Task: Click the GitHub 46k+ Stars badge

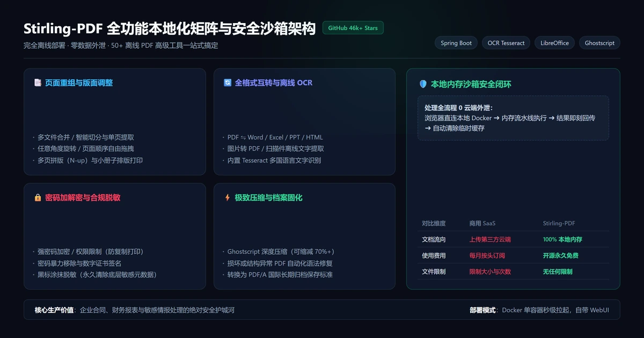Action: 353,28
